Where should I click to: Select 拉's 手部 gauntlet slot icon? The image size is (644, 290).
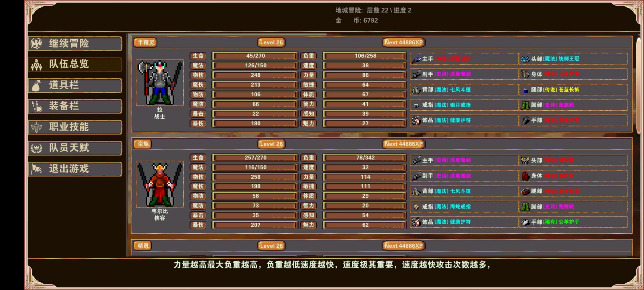click(525, 120)
